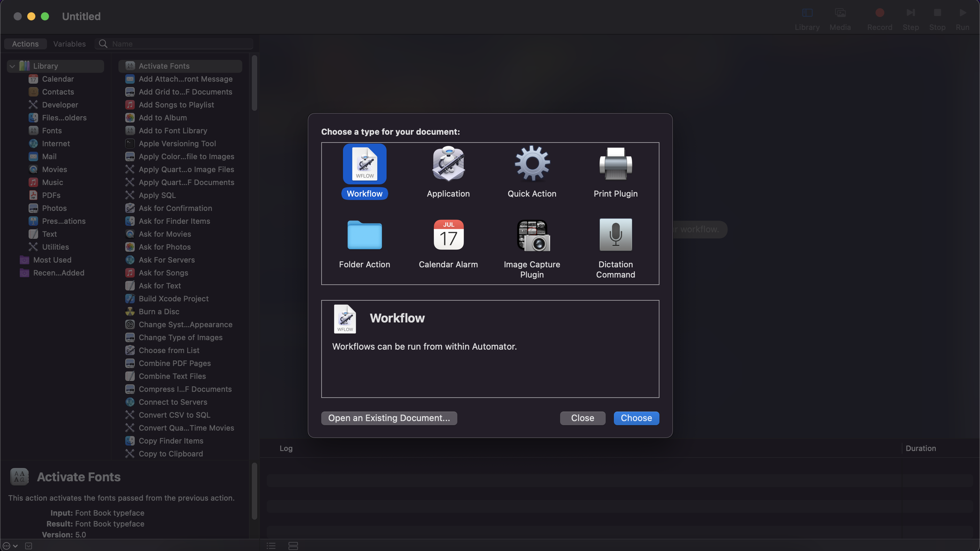Click the search magnifier icon

tap(103, 44)
